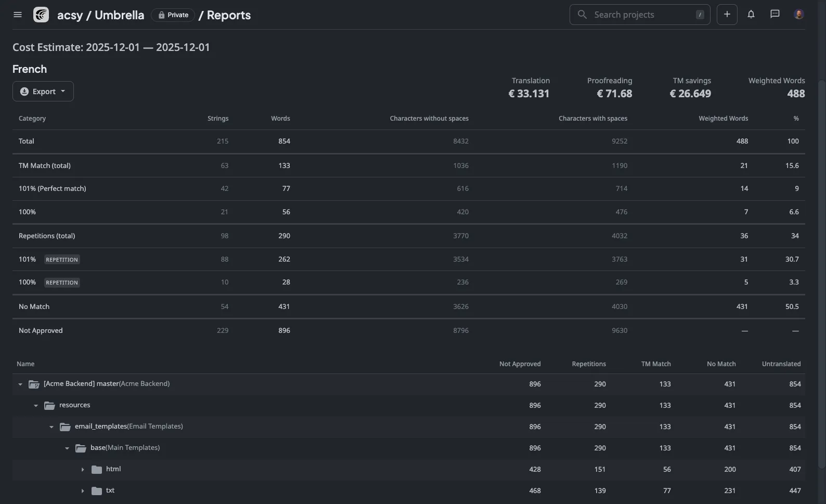Click the Search projects field
The width and height of the screenshot is (826, 504).
pyautogui.click(x=639, y=15)
